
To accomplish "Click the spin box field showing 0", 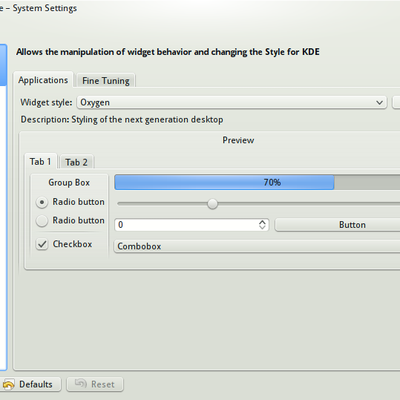I will click(x=191, y=225).
